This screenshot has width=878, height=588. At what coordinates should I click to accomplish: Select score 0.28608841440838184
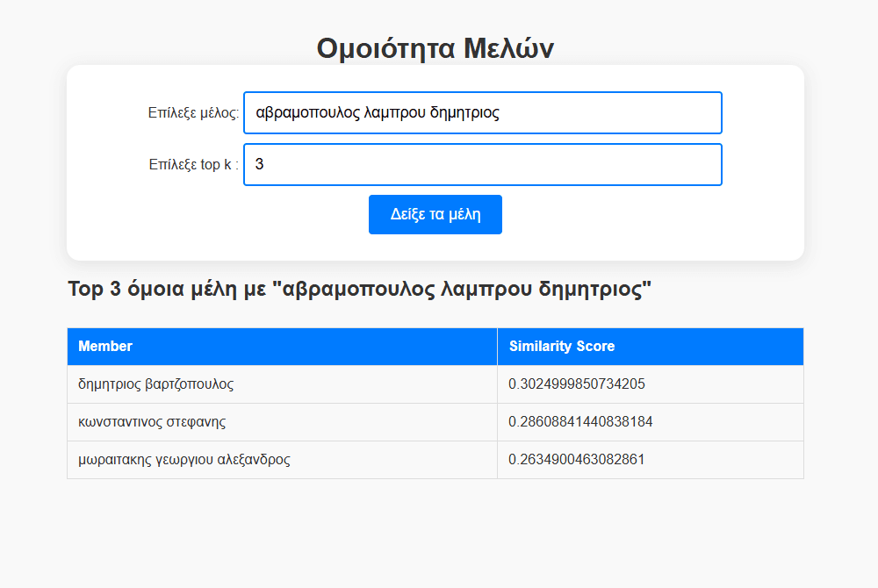(580, 422)
